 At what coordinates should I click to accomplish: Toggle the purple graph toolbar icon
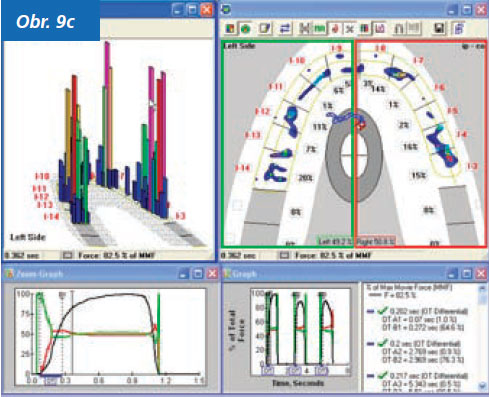(379, 29)
